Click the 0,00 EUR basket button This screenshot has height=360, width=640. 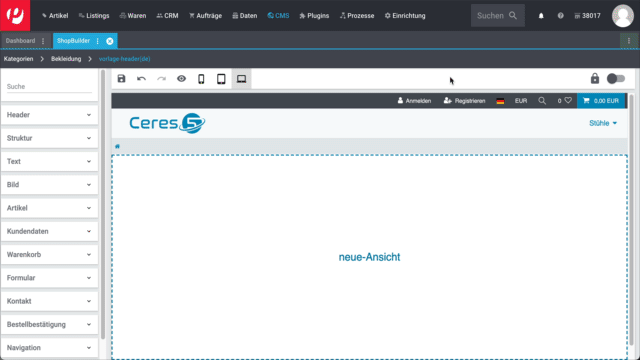pos(601,101)
